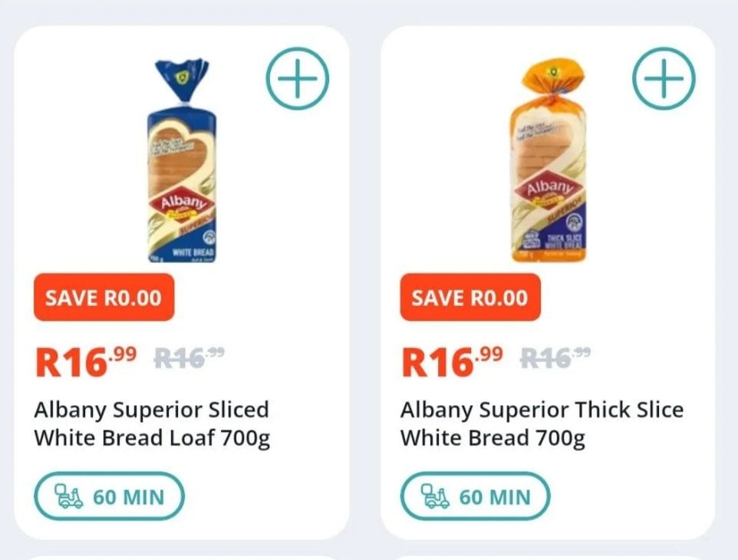Tap the SAVE R0.00 badge on Thick Slice
The height and width of the screenshot is (560, 738).
click(x=470, y=298)
